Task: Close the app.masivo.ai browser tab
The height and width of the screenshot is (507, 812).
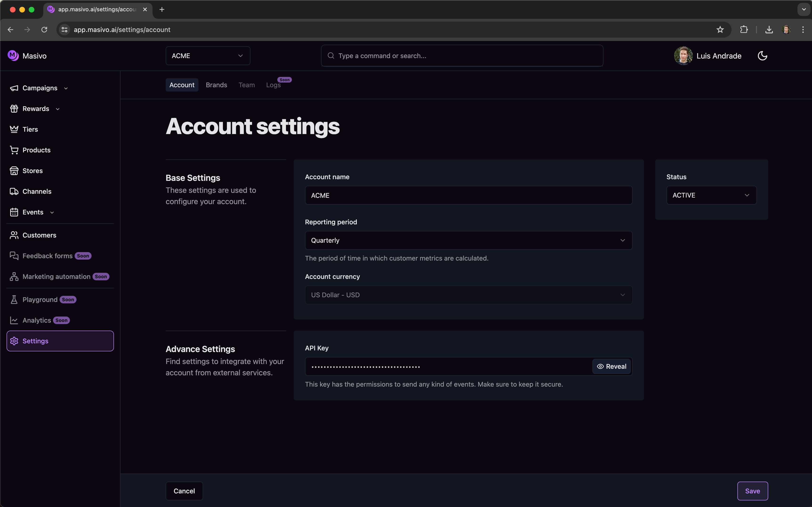Action: pos(145,9)
